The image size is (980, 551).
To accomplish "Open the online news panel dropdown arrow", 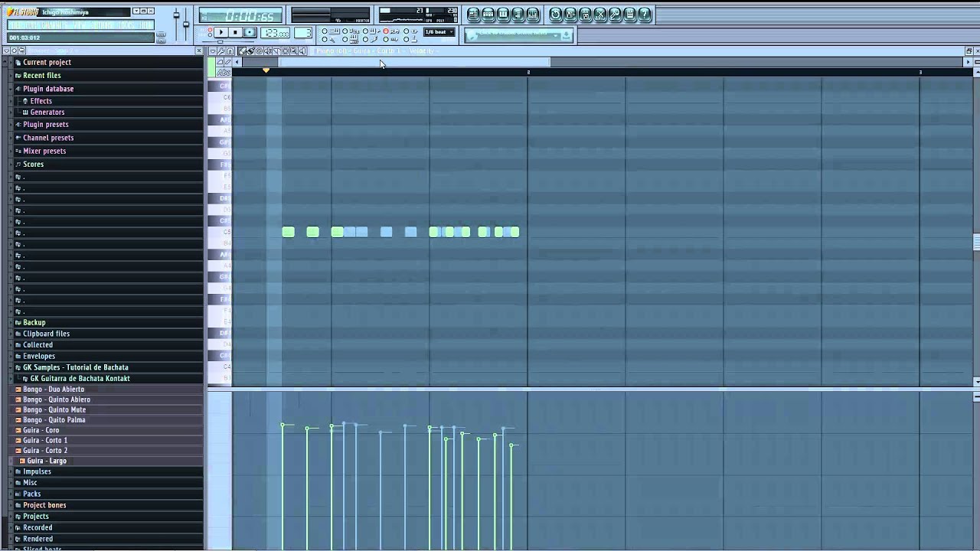I will click(555, 35).
